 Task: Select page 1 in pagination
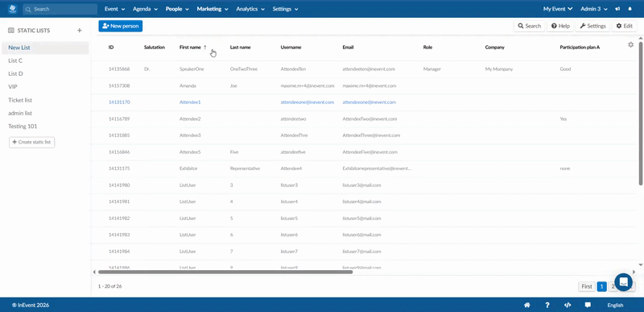[x=601, y=286]
